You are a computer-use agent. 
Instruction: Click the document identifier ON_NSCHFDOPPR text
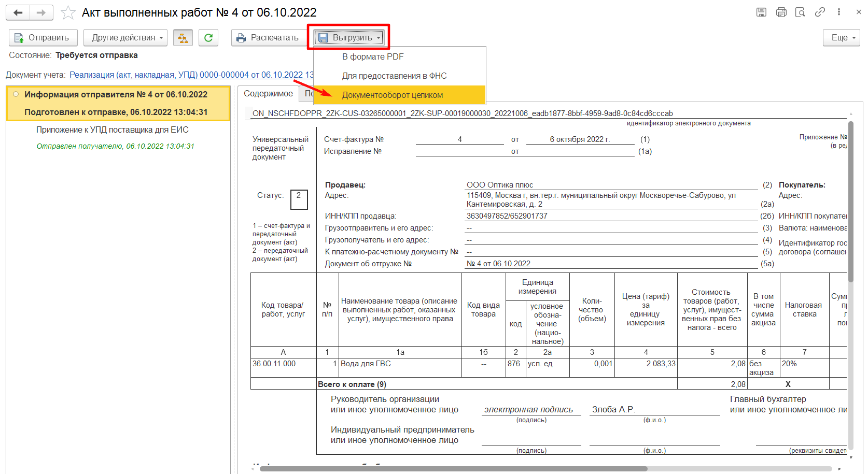coord(463,113)
